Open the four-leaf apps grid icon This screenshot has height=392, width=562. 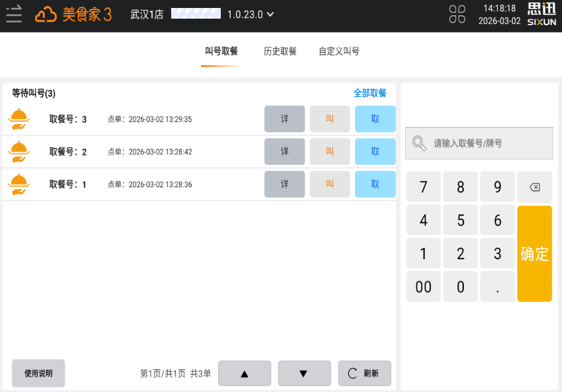click(x=457, y=14)
